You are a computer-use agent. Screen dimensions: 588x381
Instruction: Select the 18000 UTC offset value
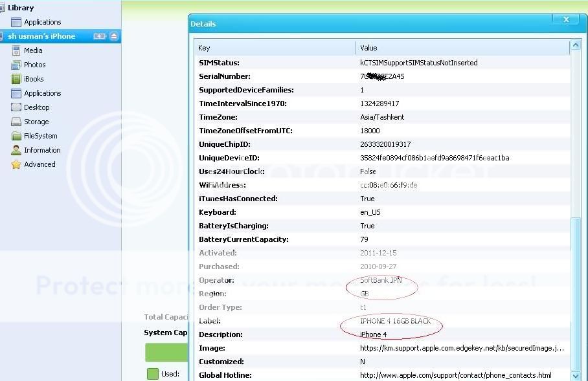click(370, 131)
